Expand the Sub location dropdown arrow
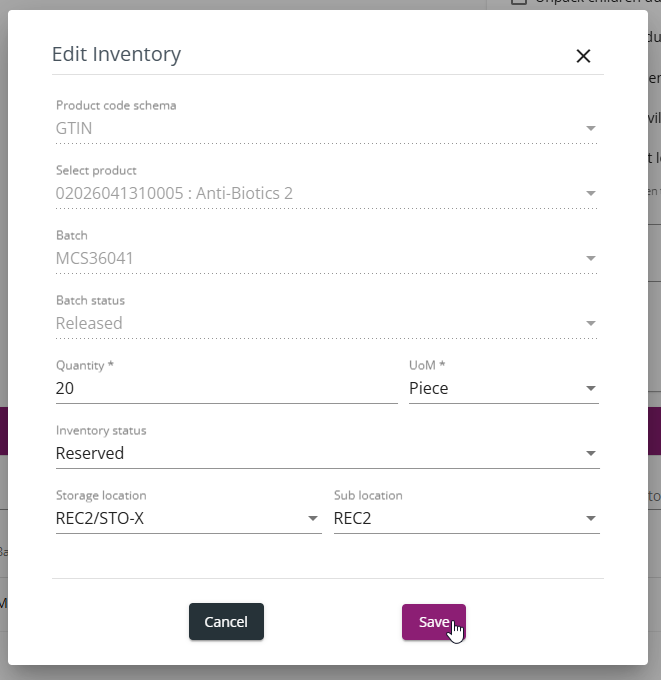Image resolution: width=661 pixels, height=680 pixels. tap(590, 519)
